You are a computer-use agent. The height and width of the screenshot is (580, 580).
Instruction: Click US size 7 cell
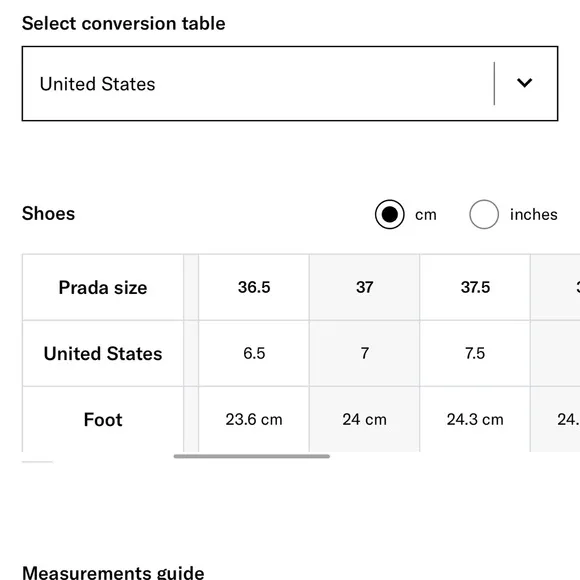[364, 354]
